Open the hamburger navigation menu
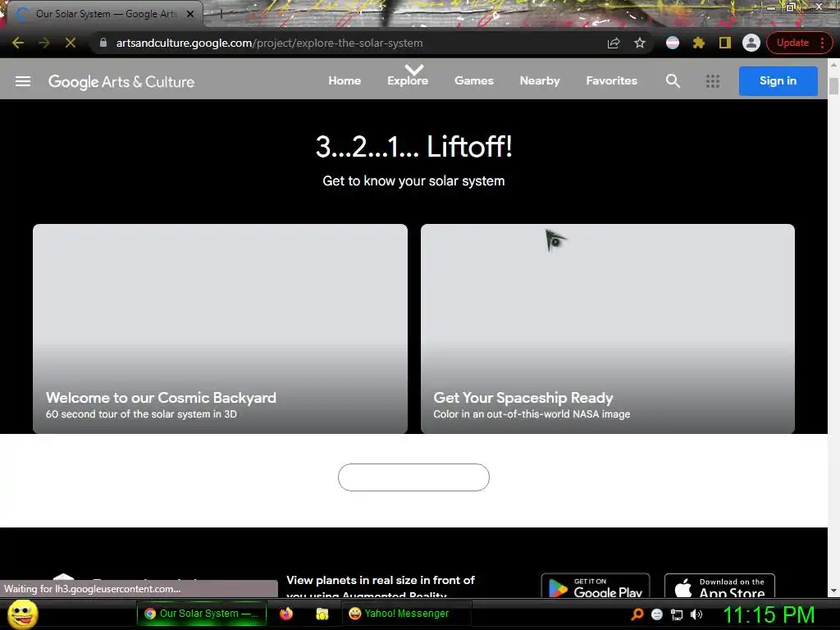The image size is (840, 630). [23, 81]
